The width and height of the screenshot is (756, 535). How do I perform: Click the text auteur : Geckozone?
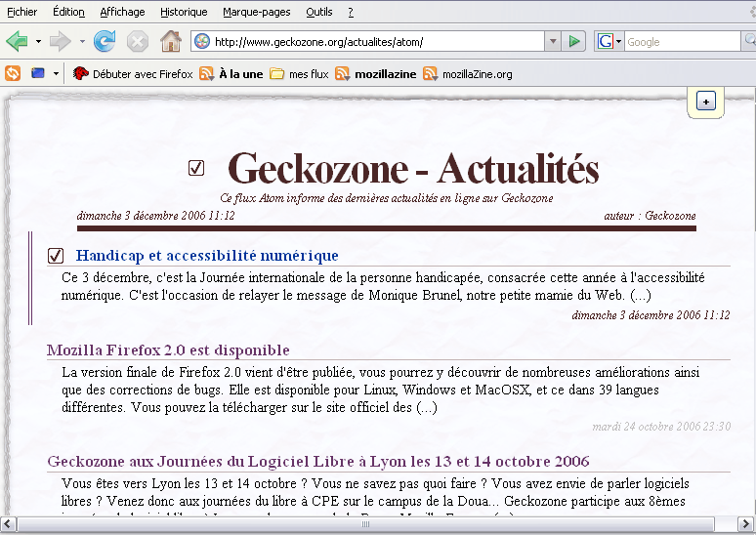(x=650, y=216)
